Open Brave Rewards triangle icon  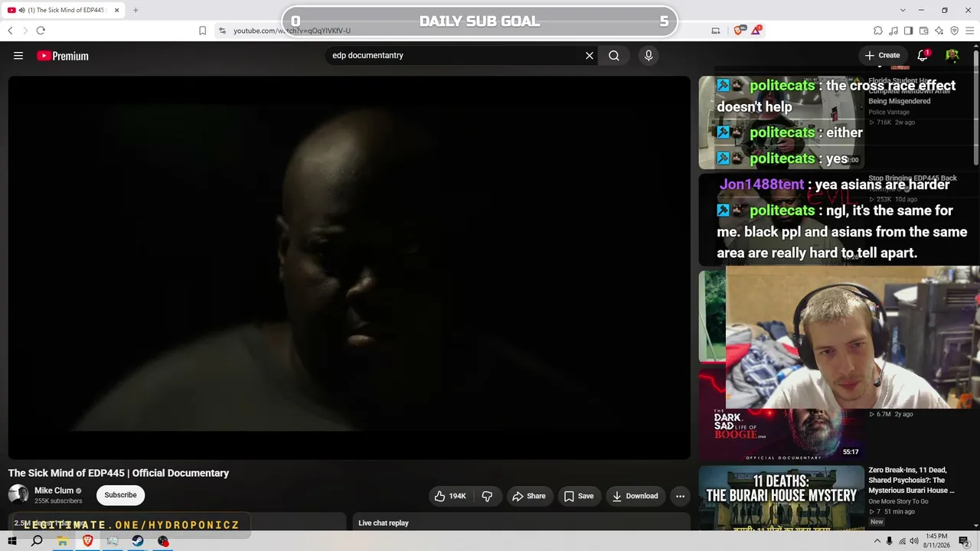click(x=756, y=31)
